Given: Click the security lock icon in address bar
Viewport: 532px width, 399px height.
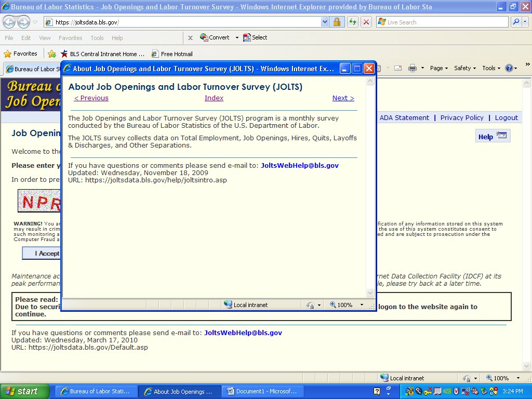Looking at the screenshot, I should (337, 22).
